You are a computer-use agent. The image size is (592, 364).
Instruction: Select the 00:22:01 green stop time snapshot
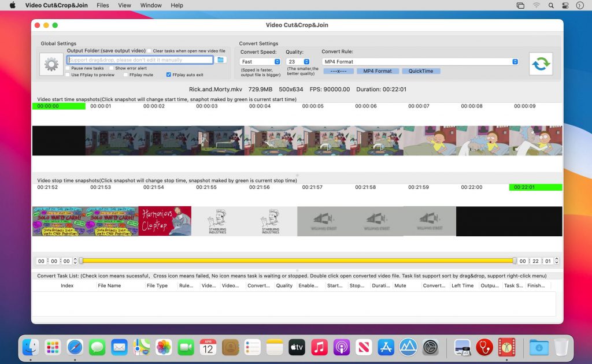(x=535, y=187)
